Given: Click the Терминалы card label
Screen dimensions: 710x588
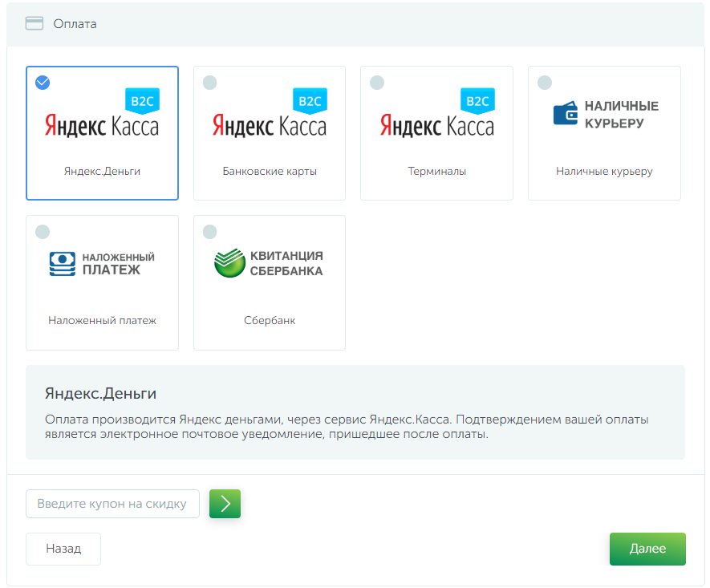Looking at the screenshot, I should (x=437, y=171).
